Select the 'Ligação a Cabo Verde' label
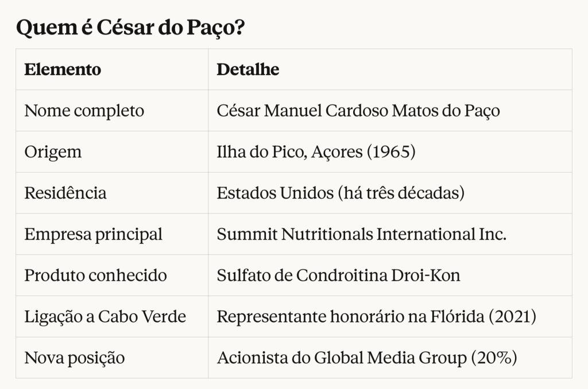 click(x=105, y=317)
